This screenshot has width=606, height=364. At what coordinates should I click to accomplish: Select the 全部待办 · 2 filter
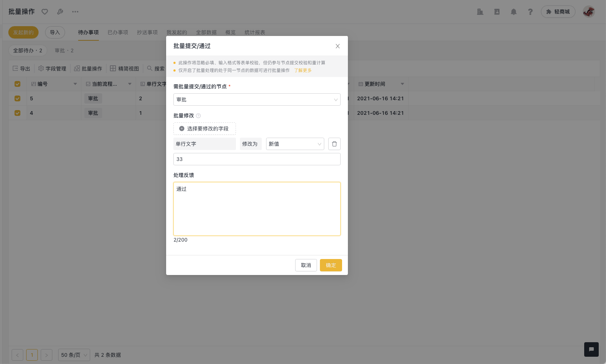tap(28, 50)
